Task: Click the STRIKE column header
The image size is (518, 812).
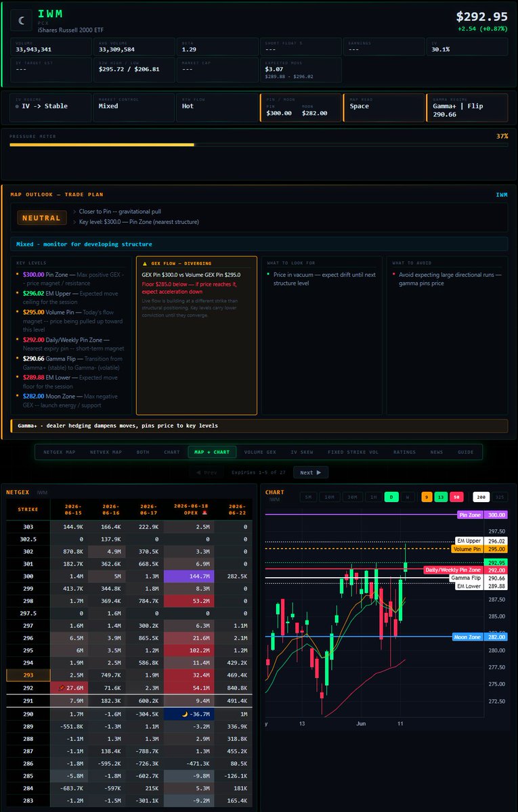Action: tap(28, 509)
